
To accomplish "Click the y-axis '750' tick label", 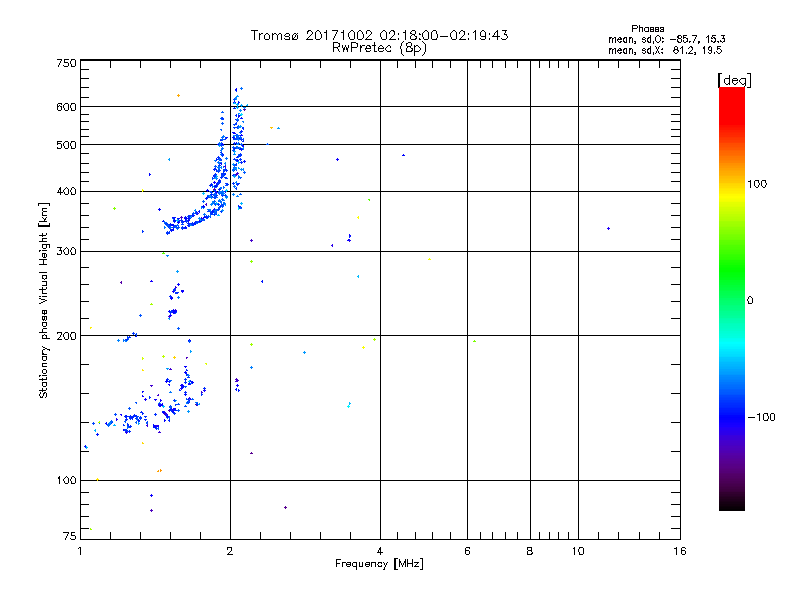I will pos(66,63).
